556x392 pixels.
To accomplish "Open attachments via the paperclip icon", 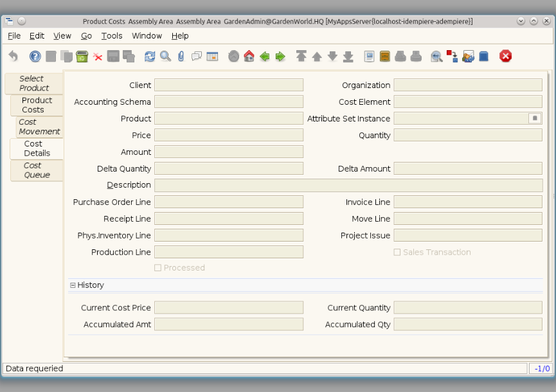I will [181, 56].
